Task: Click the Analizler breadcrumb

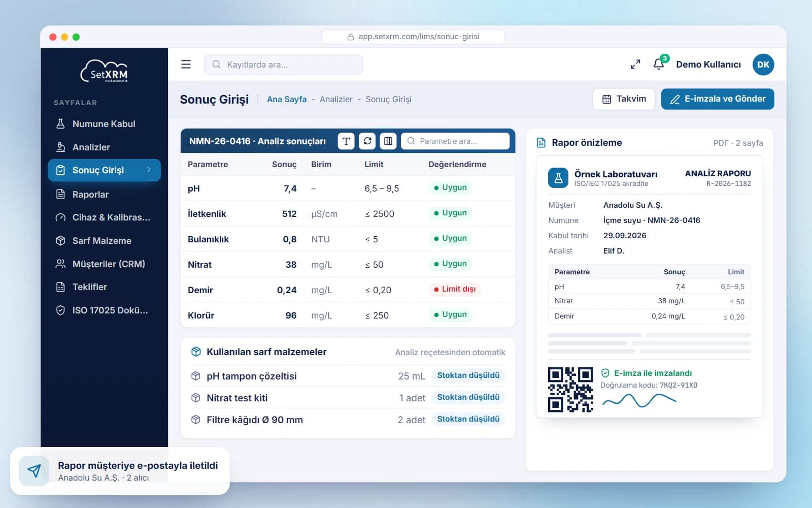Action: [336, 100]
